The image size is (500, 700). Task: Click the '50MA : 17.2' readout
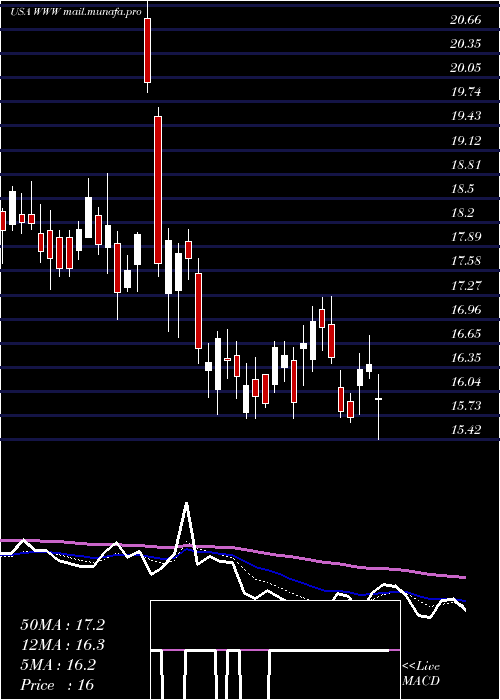coord(62,625)
